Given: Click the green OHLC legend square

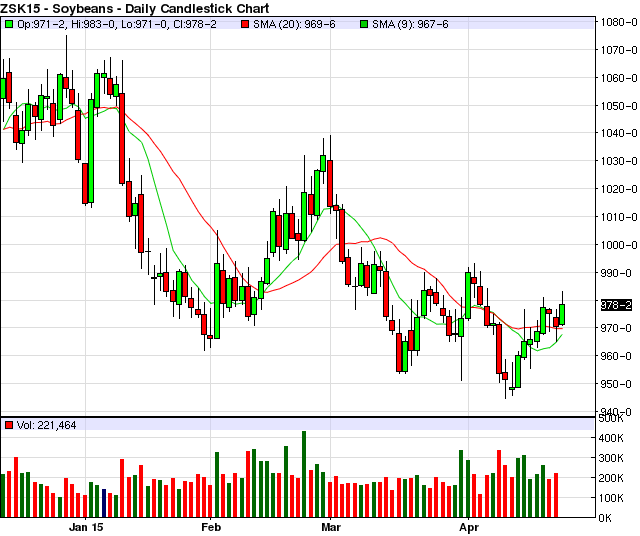Looking at the screenshot, I should click(x=9, y=24).
